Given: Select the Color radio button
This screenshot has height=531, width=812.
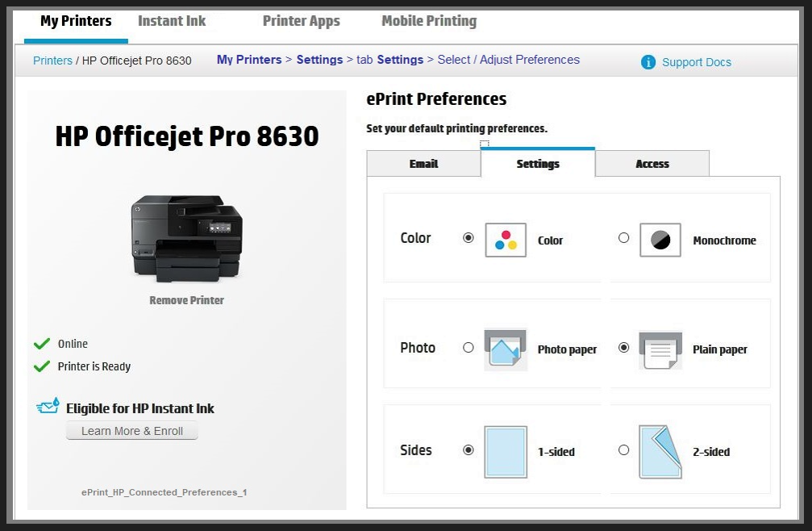Looking at the screenshot, I should click(x=468, y=238).
